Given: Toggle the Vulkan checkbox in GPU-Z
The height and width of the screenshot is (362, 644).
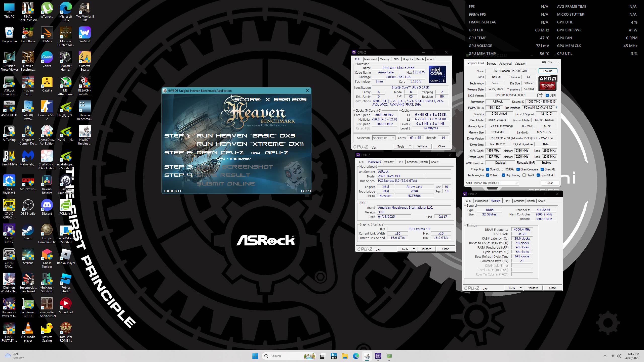Looking at the screenshot, I should (488, 175).
